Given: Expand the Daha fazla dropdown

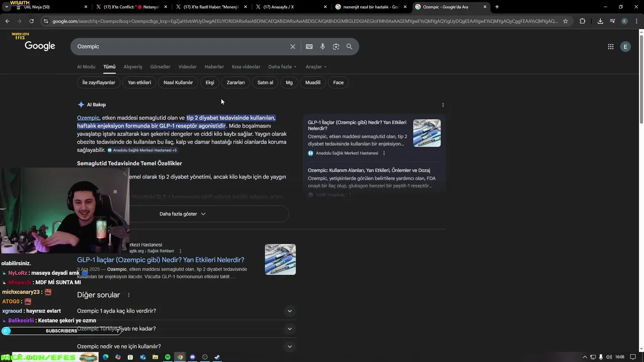Looking at the screenshot, I should click(282, 67).
